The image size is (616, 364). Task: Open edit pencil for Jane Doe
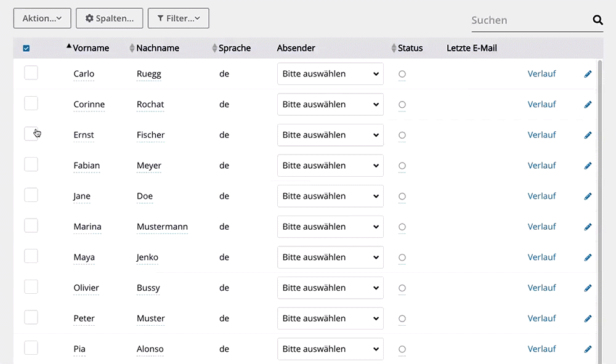pos(588,196)
